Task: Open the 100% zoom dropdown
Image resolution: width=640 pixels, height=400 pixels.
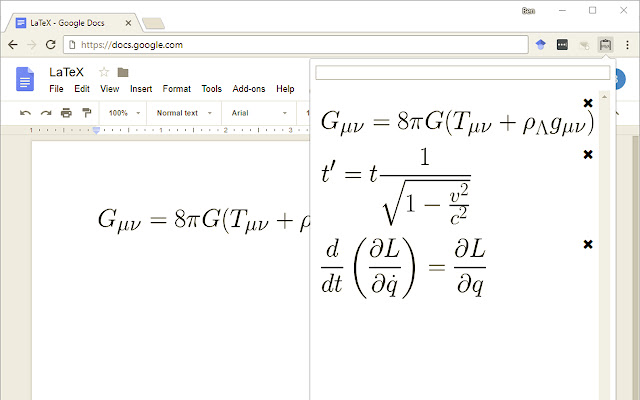Action: tap(124, 113)
